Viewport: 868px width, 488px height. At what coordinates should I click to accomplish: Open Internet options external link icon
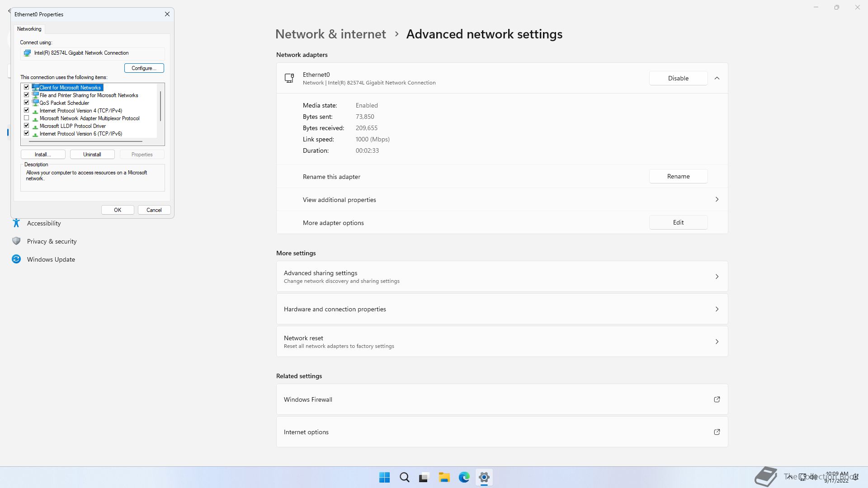tap(717, 432)
